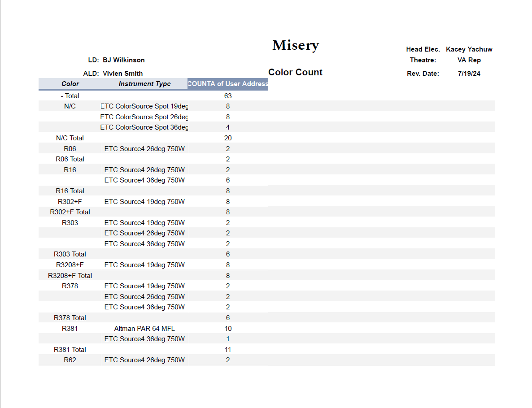Click the total count value 63
The width and height of the screenshot is (532, 408).
(228, 96)
